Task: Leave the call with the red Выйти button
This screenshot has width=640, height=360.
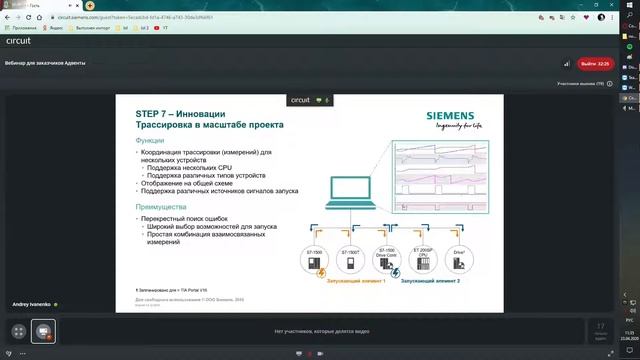Action: point(595,64)
